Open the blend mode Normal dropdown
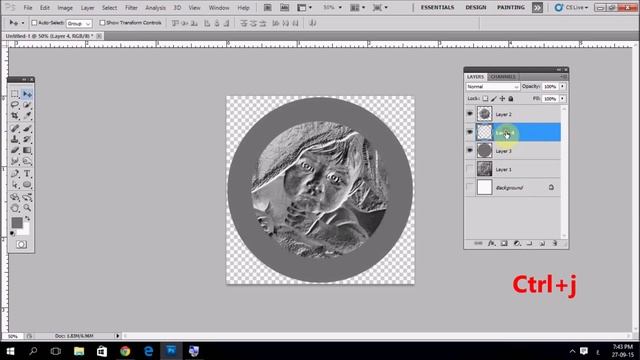The image size is (640, 360). 493,87
